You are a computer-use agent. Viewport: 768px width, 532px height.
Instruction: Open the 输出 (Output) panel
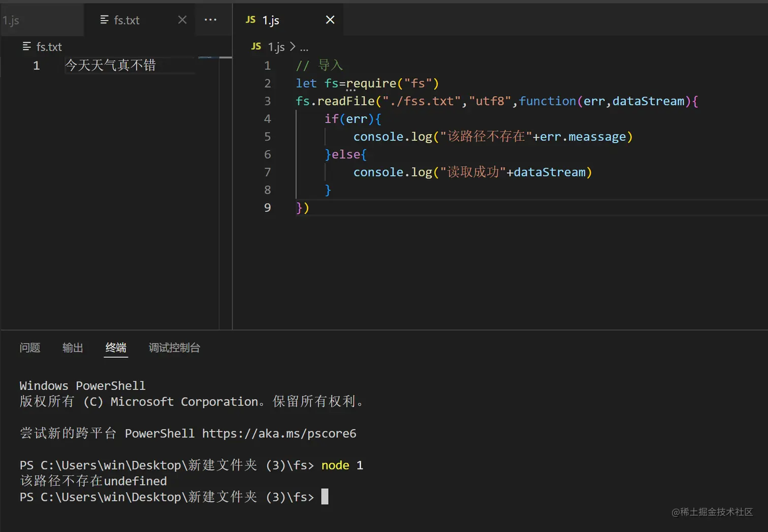72,348
